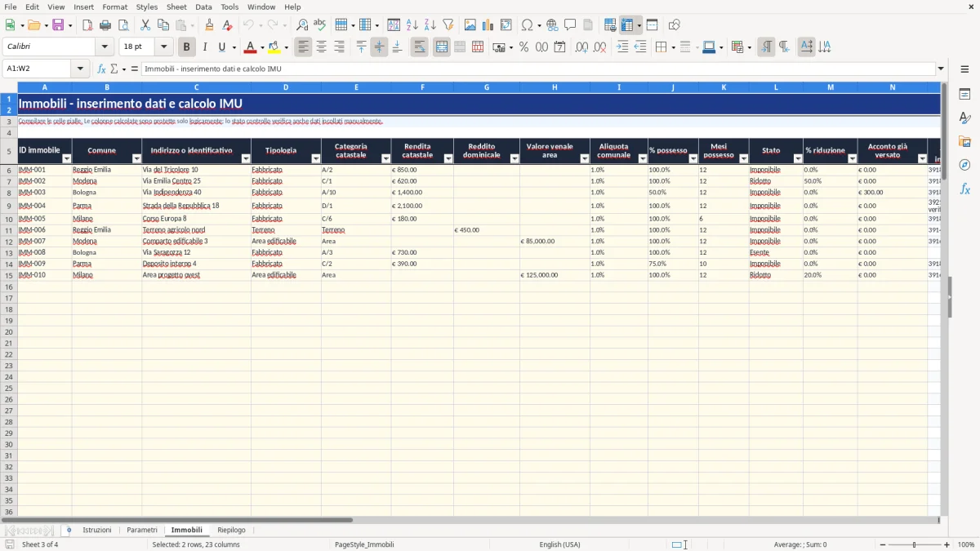Open font color dropdown arrow
The width and height of the screenshot is (980, 551).
tap(262, 47)
